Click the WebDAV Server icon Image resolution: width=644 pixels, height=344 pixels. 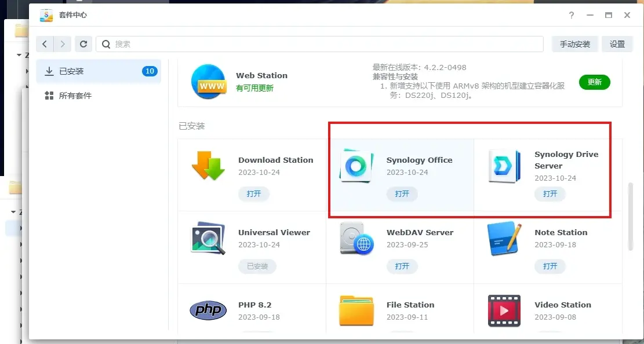(x=356, y=238)
